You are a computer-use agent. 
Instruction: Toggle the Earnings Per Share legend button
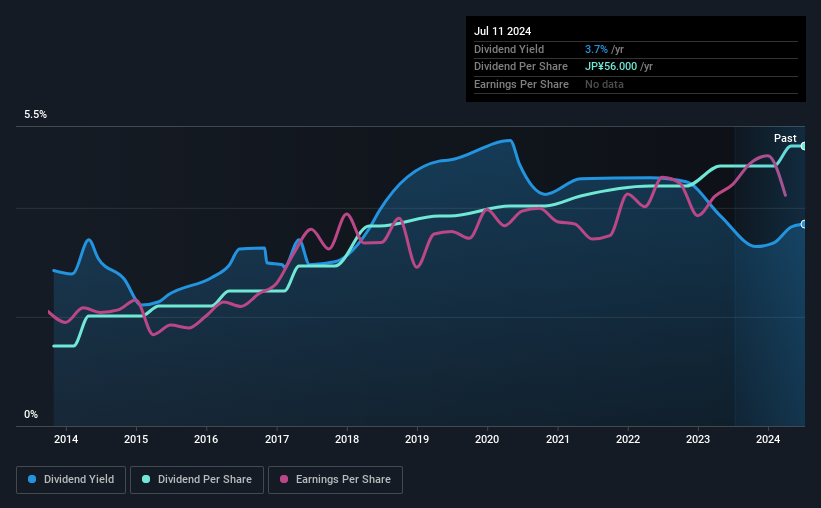335,480
